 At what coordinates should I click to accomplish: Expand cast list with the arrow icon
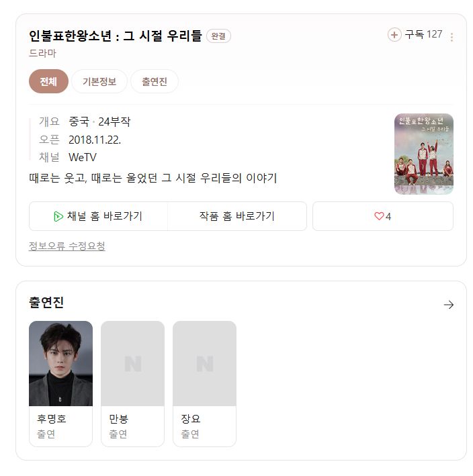(x=449, y=305)
